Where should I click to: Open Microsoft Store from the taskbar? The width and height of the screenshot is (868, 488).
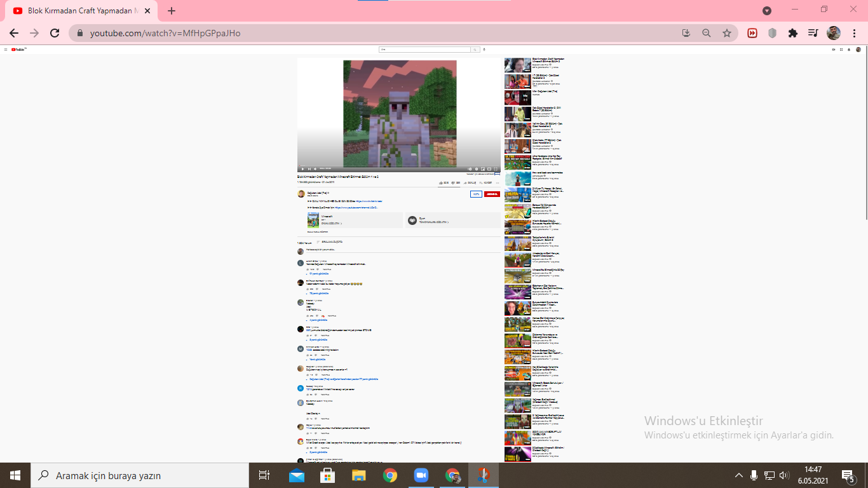[x=327, y=475]
